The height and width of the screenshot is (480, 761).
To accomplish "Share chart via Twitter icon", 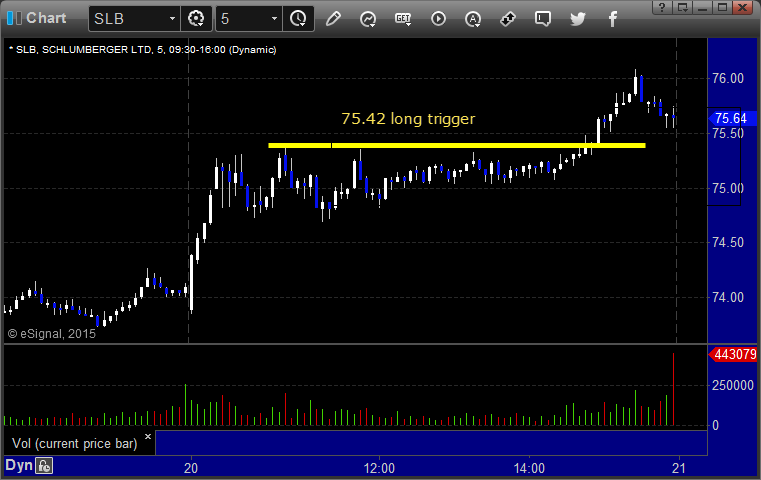I will (578, 19).
